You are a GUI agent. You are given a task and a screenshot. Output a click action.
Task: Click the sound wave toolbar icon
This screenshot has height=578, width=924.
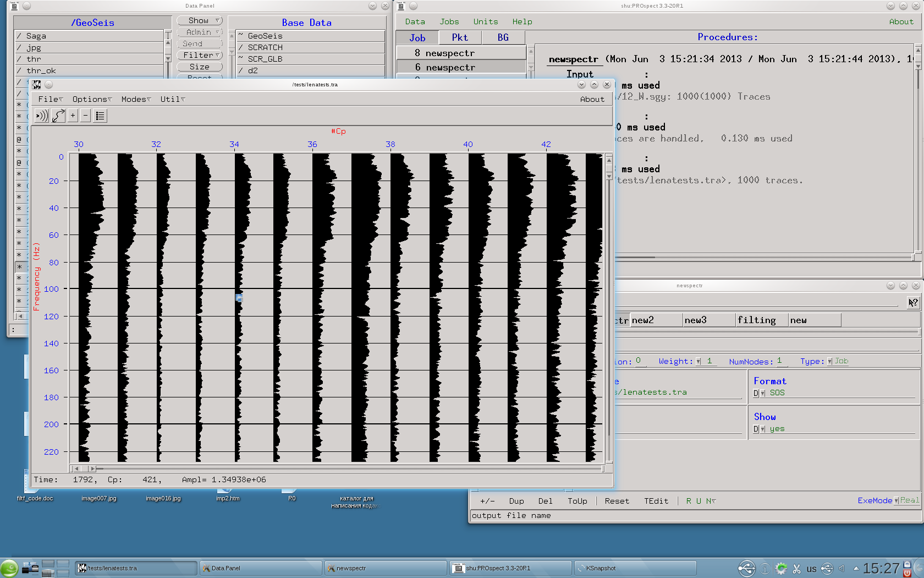pos(42,116)
